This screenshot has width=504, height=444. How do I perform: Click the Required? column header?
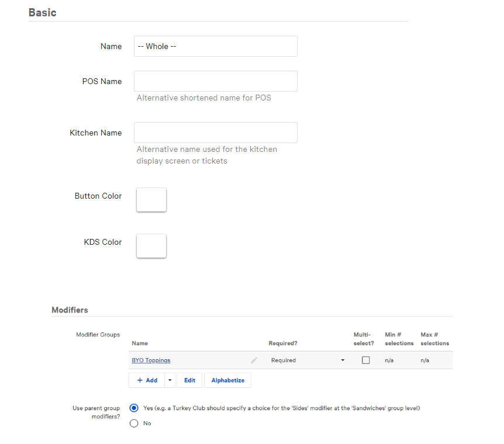point(282,344)
